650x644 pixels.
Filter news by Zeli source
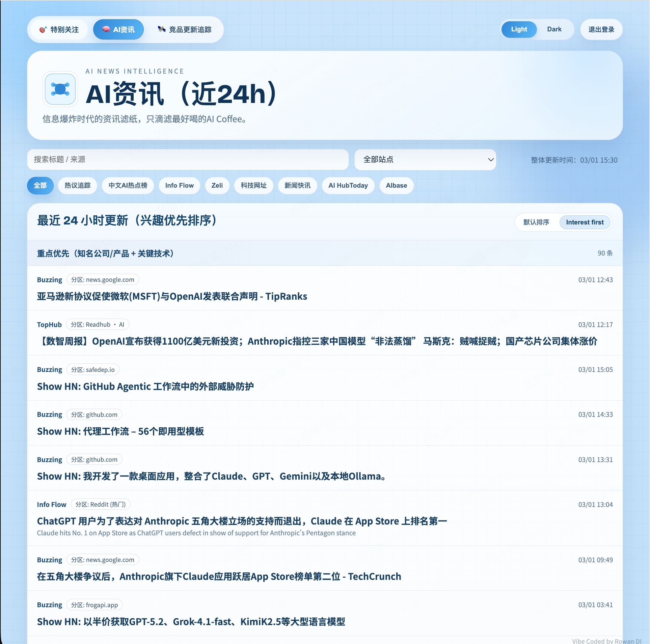point(217,185)
